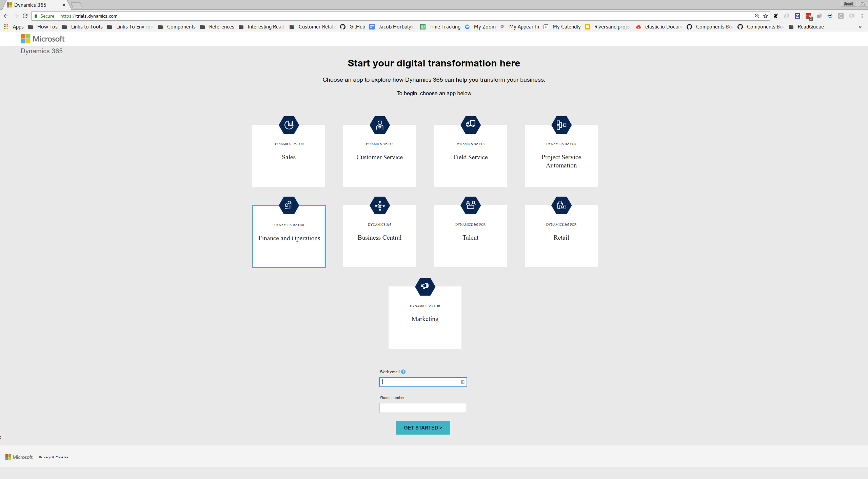The width and height of the screenshot is (868, 479).
Task: Click the browser back arrow
Action: [6, 16]
